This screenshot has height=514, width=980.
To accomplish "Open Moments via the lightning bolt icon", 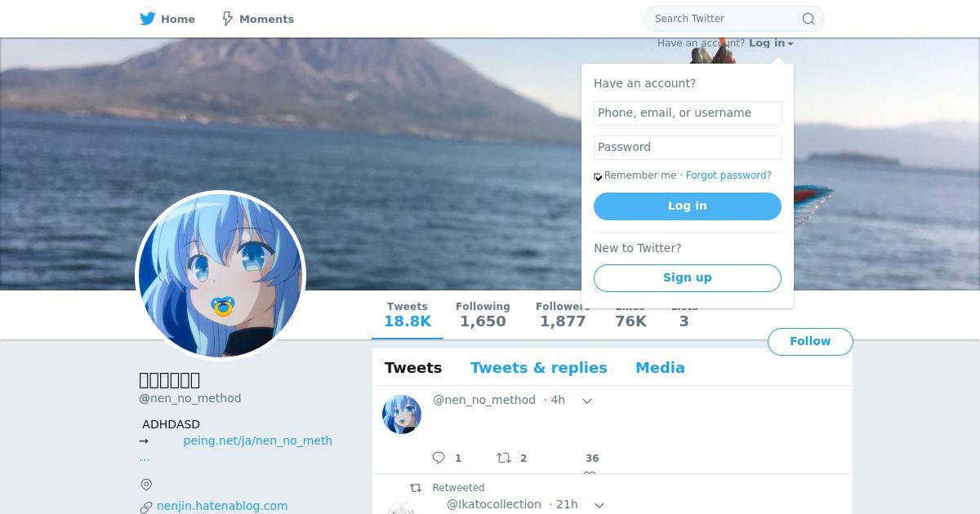I will pyautogui.click(x=228, y=19).
